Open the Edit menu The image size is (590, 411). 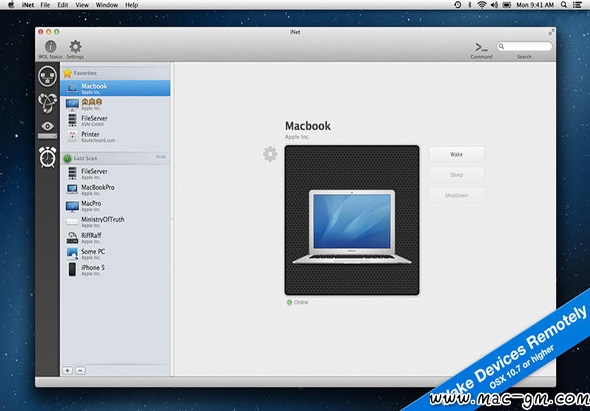tap(63, 5)
